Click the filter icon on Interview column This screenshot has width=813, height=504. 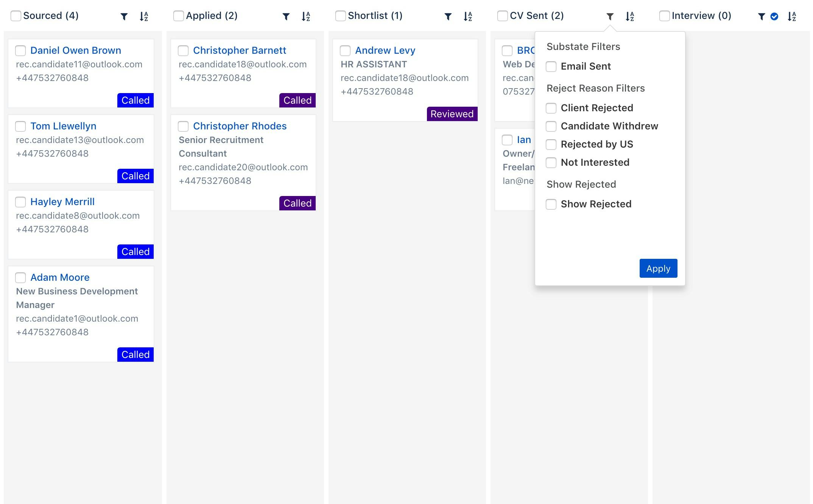coord(761,15)
